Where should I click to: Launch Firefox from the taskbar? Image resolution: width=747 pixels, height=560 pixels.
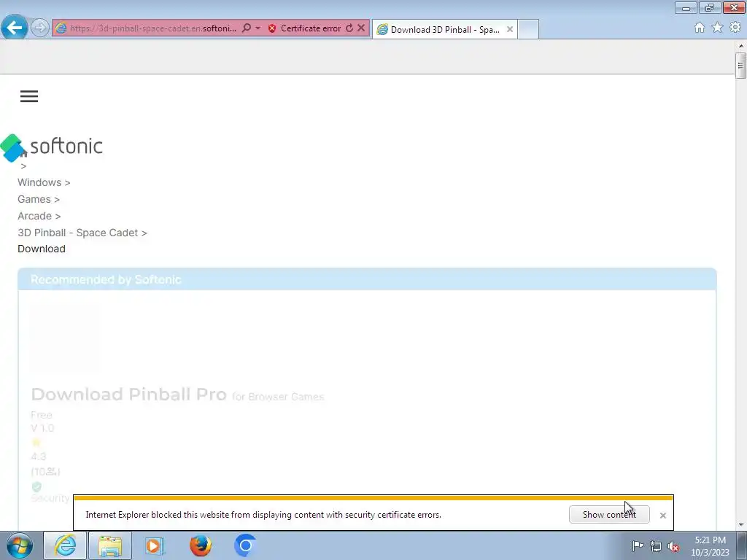point(200,545)
